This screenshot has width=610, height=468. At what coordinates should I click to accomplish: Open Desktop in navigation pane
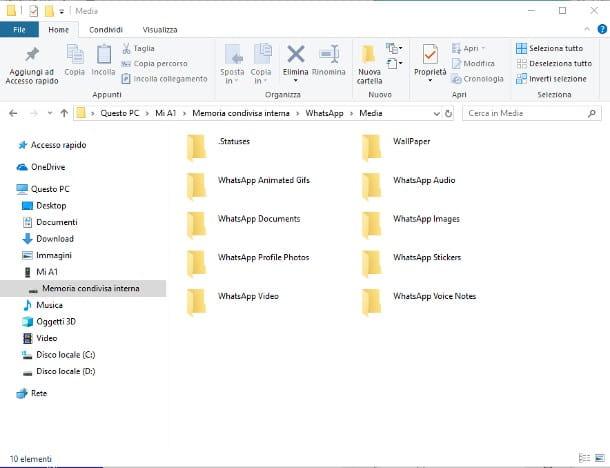click(x=44, y=205)
